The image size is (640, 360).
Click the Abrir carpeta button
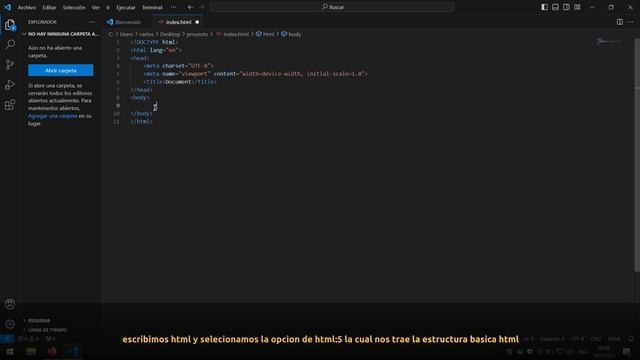[x=61, y=70]
